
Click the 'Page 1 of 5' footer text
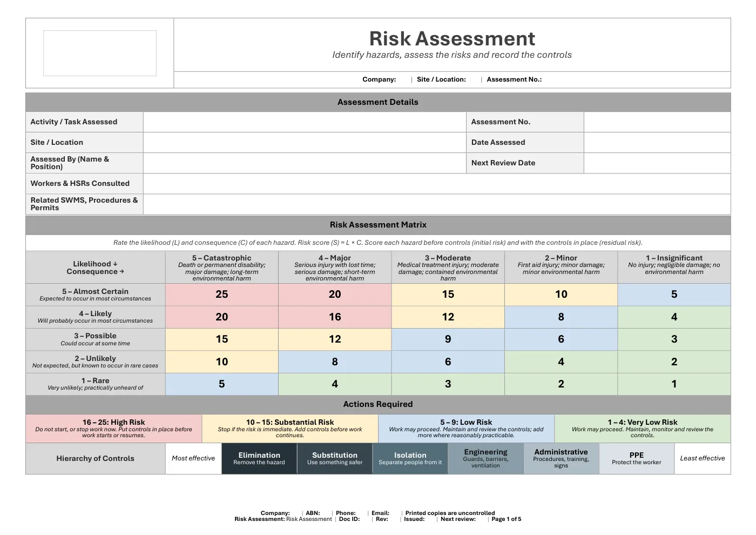507,519
